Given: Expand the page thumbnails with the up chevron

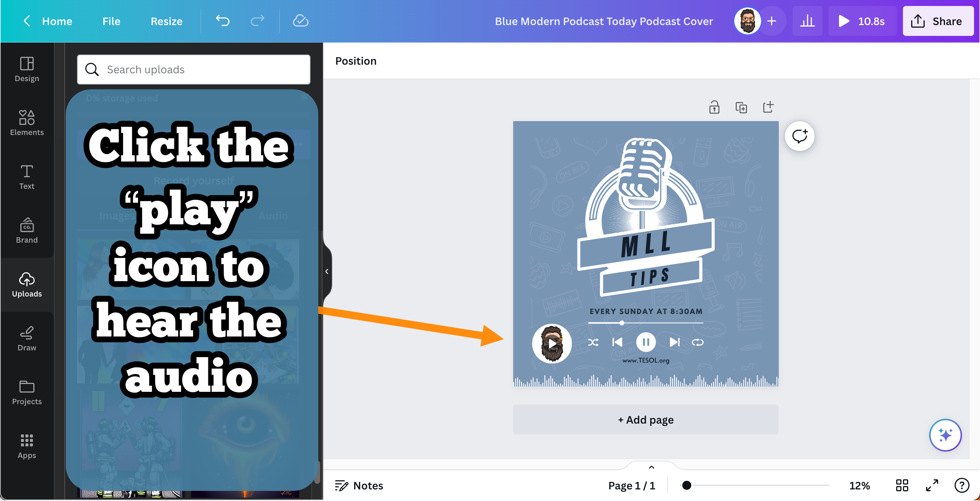Looking at the screenshot, I should [x=651, y=467].
